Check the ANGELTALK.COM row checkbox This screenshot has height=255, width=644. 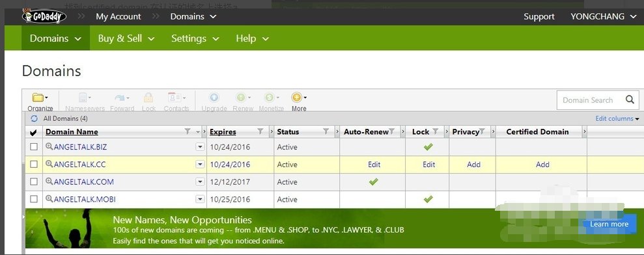[34, 181]
